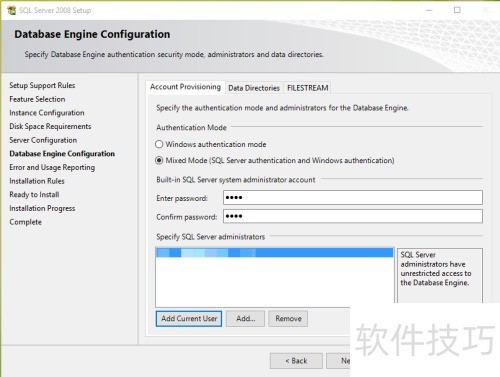Open the FILESTREAM tab
This screenshot has width=500, height=377.
tap(307, 88)
